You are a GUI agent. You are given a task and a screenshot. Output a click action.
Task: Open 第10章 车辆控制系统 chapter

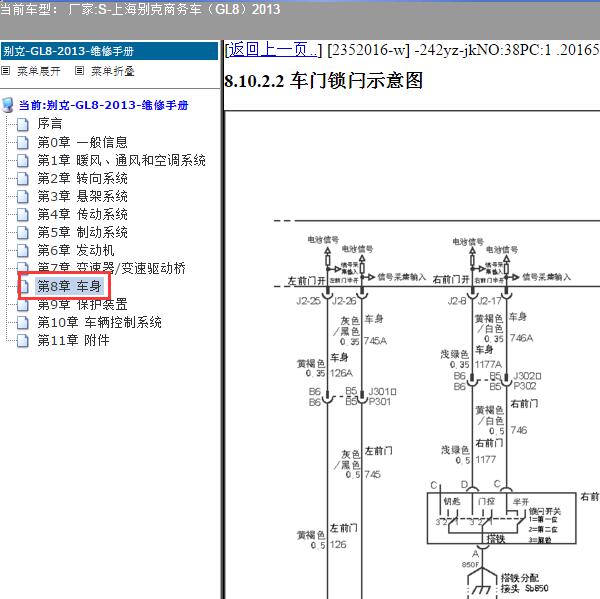(99, 322)
